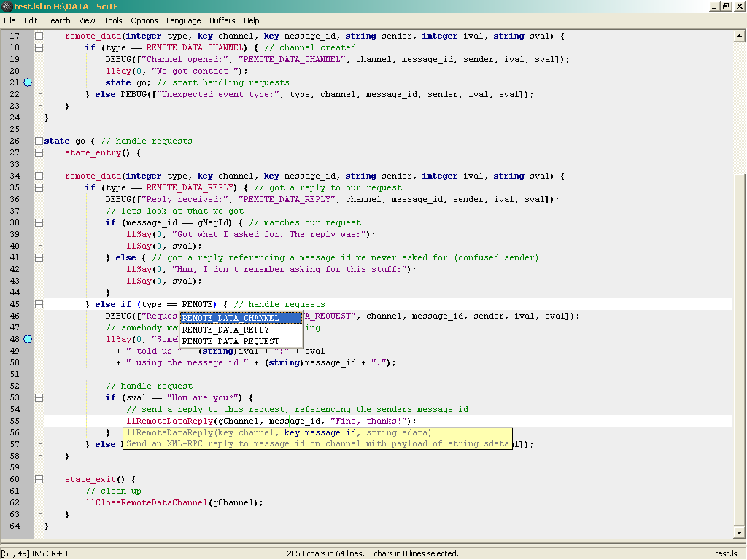Click the vertical scrollbar up arrow

tap(739, 36)
